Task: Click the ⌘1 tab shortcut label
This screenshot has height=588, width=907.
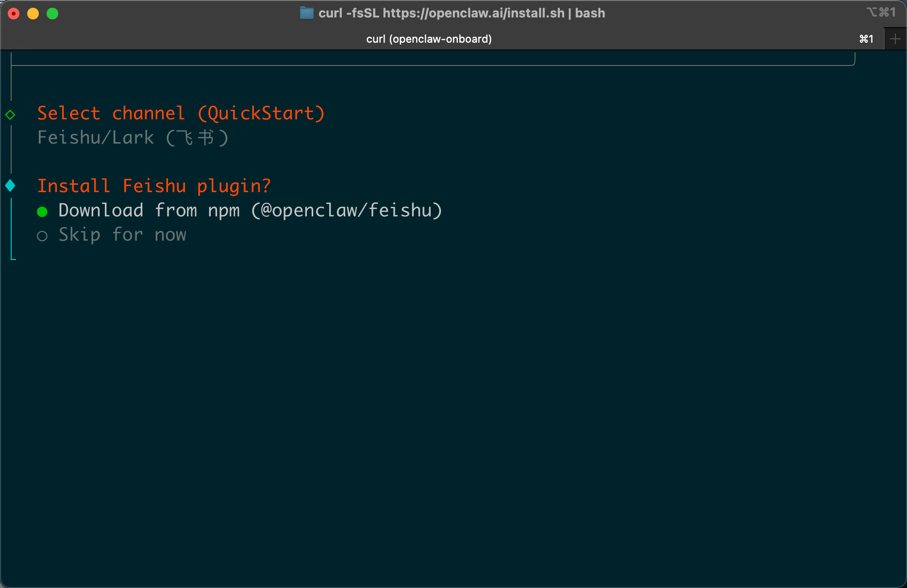Action: pos(866,39)
